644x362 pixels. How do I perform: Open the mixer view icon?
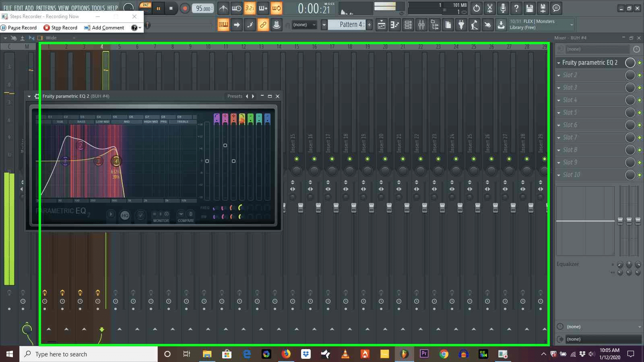click(421, 25)
